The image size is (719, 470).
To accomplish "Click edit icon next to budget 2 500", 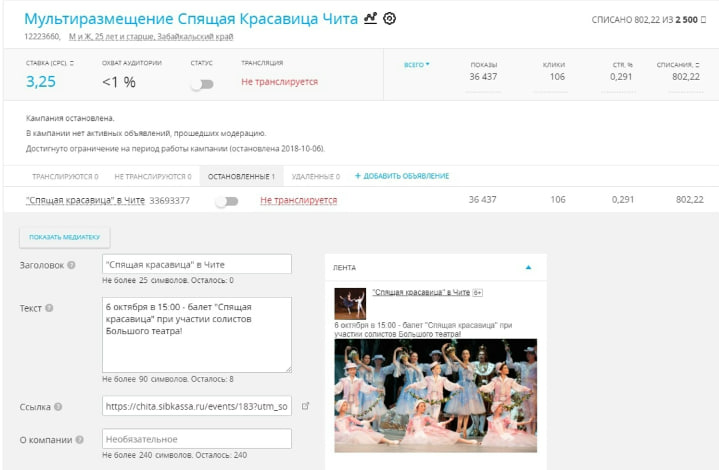I will 703,20.
